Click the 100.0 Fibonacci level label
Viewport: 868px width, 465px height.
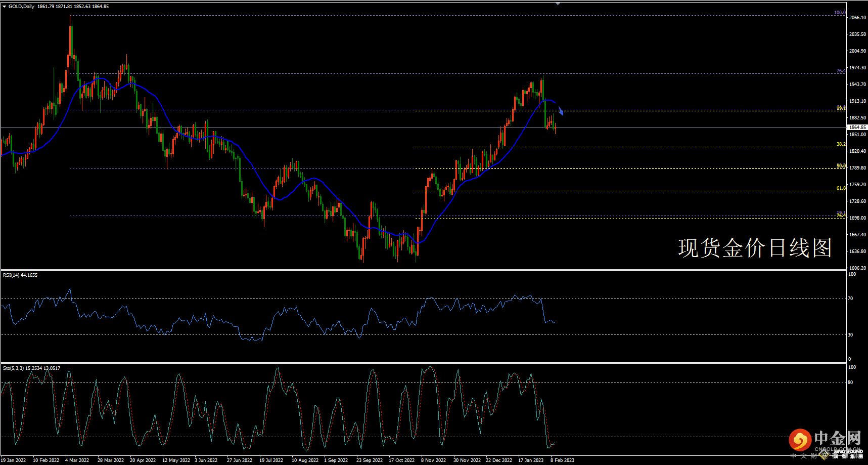839,13
